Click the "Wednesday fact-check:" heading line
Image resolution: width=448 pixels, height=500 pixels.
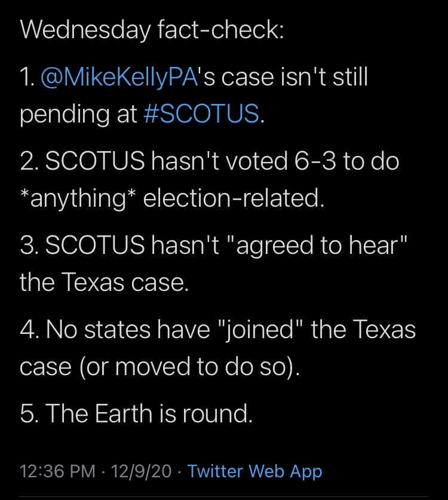pyautogui.click(x=152, y=30)
